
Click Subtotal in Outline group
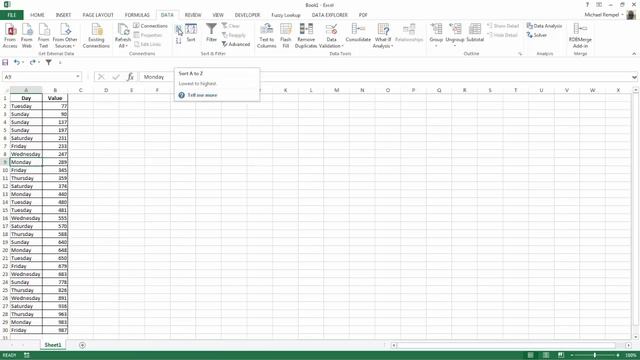[475, 33]
